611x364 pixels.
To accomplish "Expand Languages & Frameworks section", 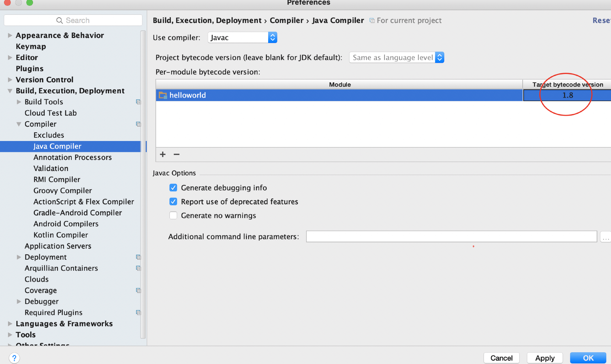I will coord(10,324).
